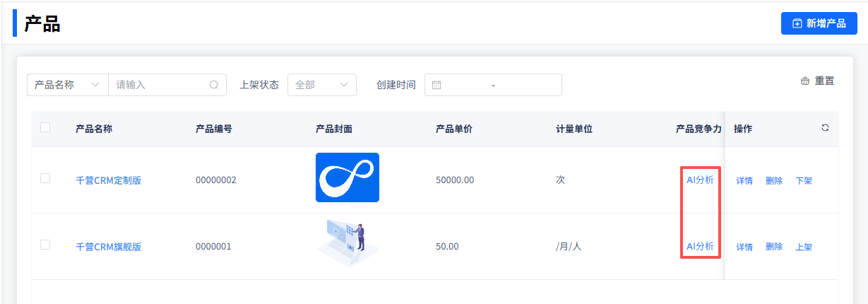Screen dimensions: 868x304
Task: Click the refresh icon in table header
Action: [x=825, y=128]
